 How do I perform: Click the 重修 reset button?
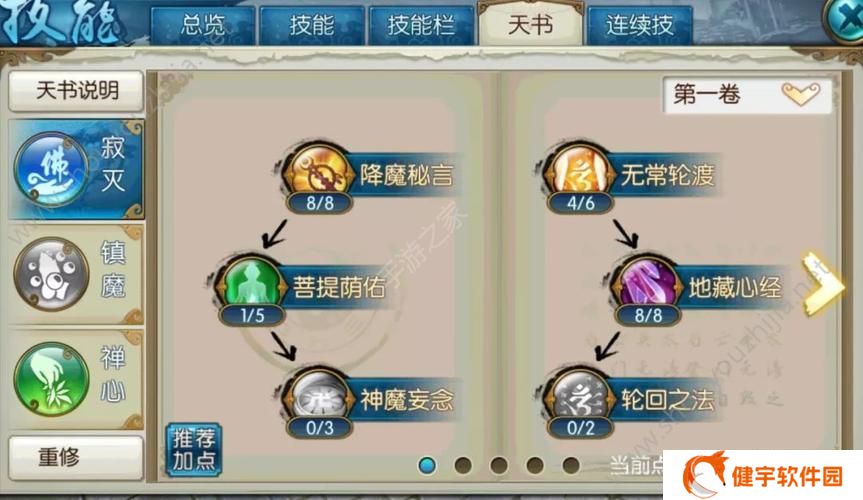coord(77,457)
